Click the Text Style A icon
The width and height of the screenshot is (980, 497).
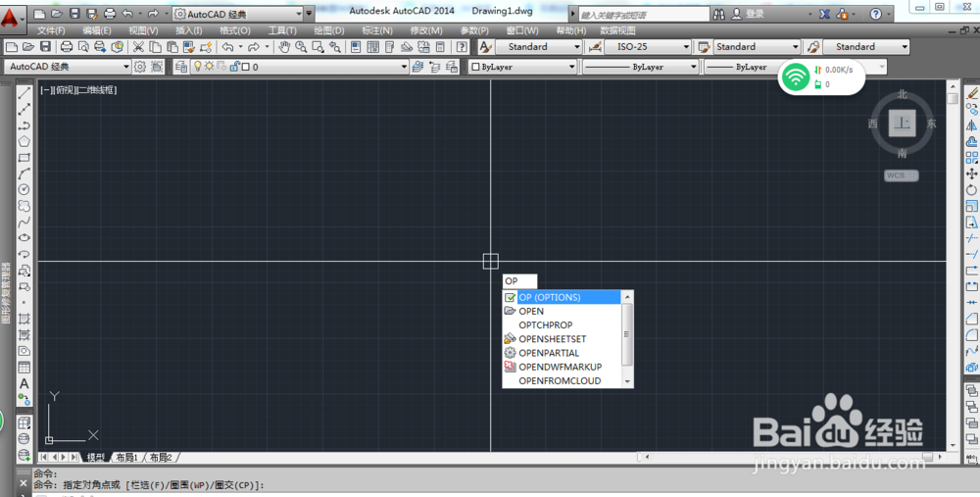click(x=486, y=47)
